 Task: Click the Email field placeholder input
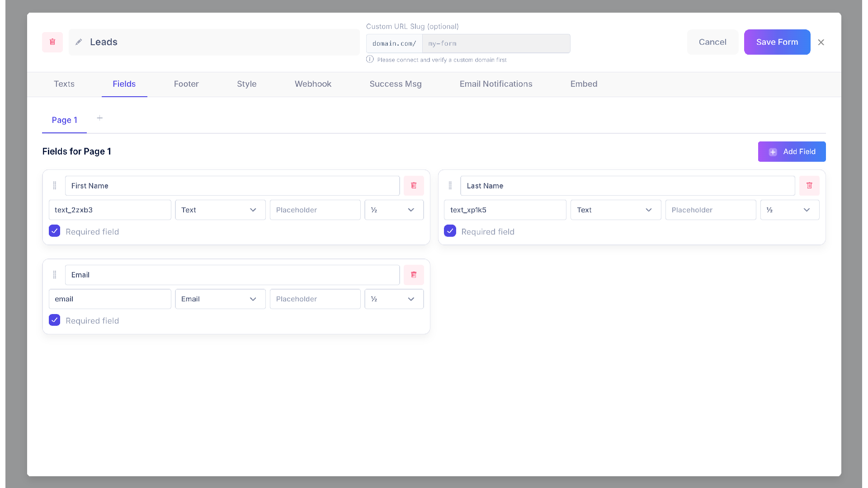[315, 299]
